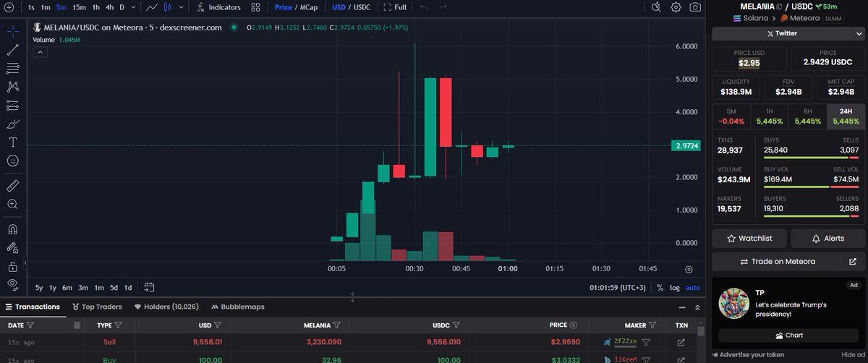Toggle log scale mode
The width and height of the screenshot is (868, 363).
(x=675, y=287)
